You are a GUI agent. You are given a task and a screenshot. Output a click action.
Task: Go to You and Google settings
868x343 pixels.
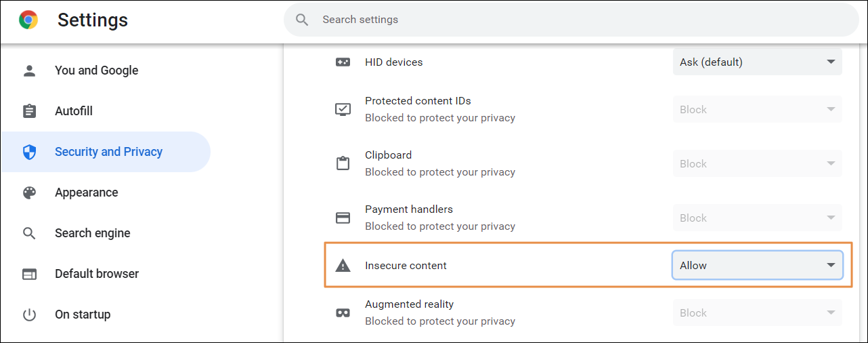pyautogui.click(x=96, y=70)
